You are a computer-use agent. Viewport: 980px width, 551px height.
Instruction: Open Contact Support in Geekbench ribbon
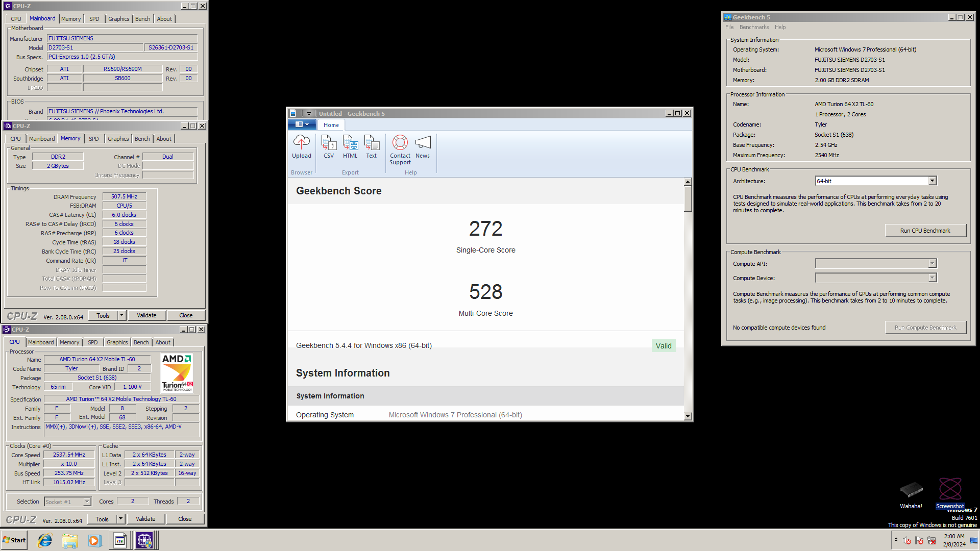coord(400,150)
